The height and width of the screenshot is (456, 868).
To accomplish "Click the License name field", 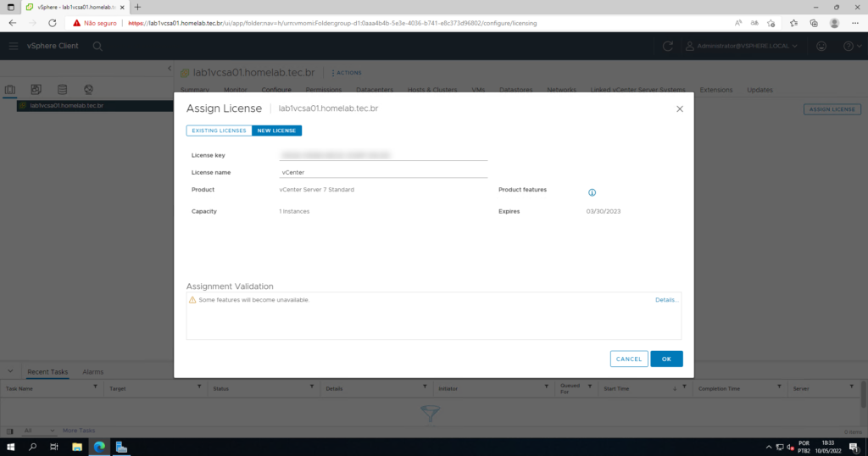I will pyautogui.click(x=383, y=172).
